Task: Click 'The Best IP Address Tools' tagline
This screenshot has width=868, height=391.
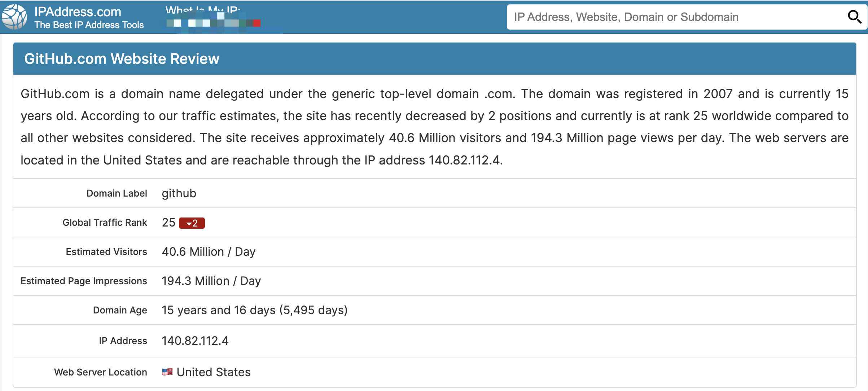Action: pos(89,25)
